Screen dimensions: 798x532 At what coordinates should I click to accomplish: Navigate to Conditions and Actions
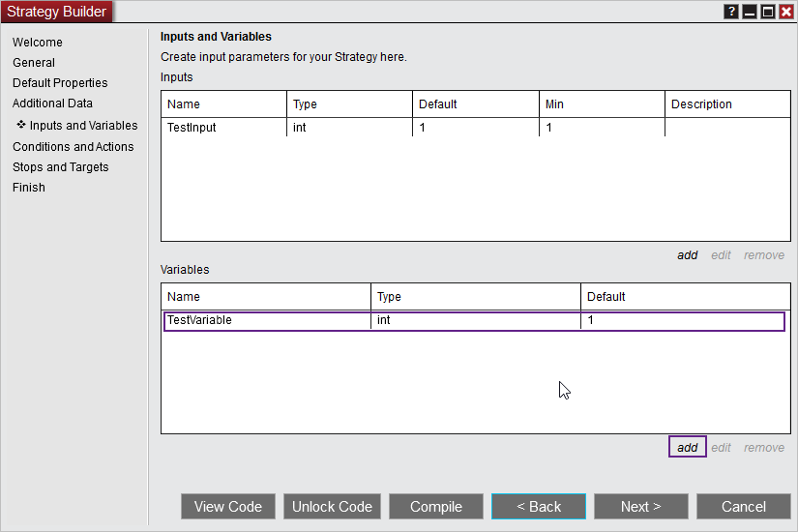74,147
